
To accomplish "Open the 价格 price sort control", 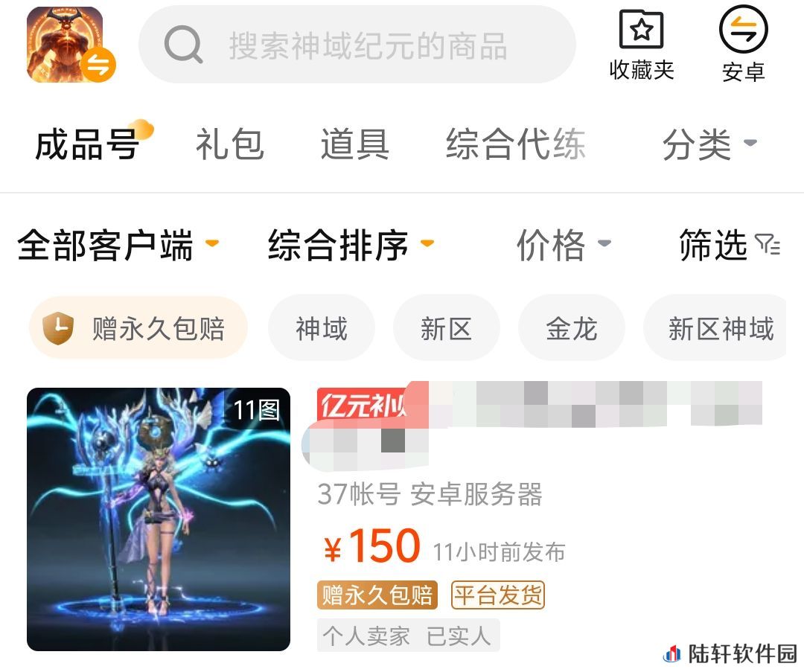I will click(x=563, y=245).
